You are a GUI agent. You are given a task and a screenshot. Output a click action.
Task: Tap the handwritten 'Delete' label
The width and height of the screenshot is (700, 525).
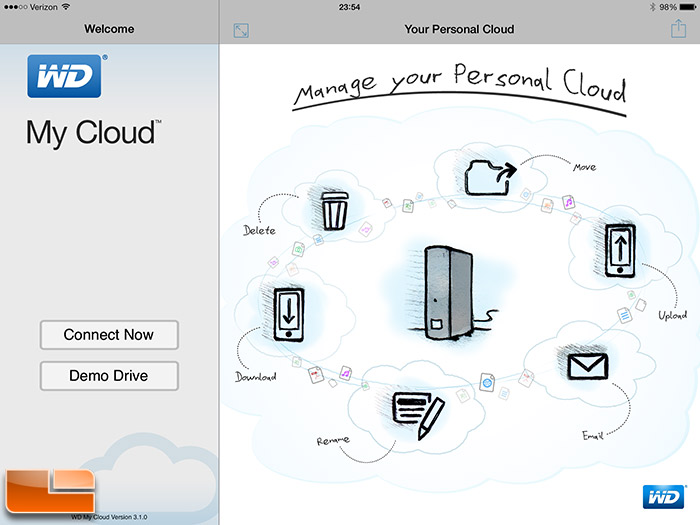(259, 230)
